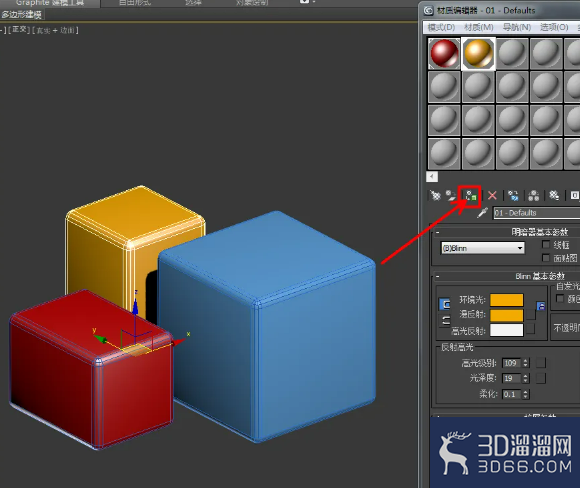Screen dimensions: 580x488
Task: Click the Material ID Channel icon
Action: click(x=574, y=195)
